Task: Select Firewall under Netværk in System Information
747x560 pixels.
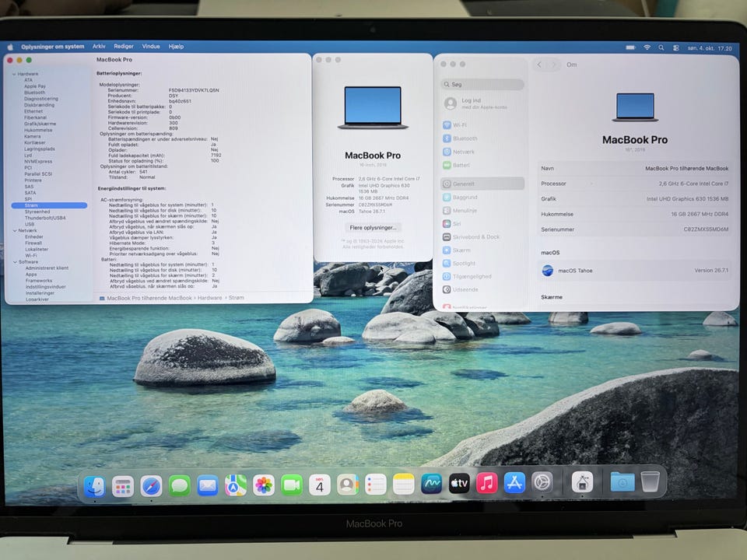Action: [x=33, y=243]
